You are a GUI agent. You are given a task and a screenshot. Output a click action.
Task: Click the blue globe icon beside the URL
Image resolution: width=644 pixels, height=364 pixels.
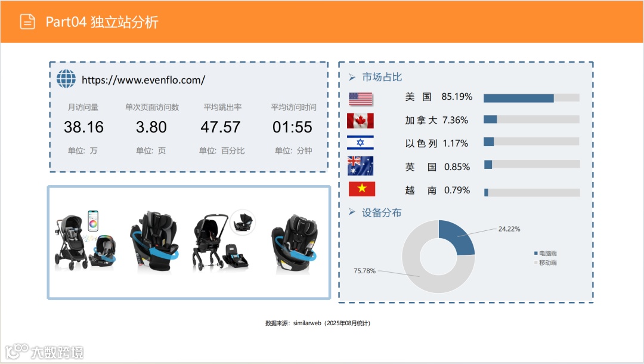tap(66, 79)
